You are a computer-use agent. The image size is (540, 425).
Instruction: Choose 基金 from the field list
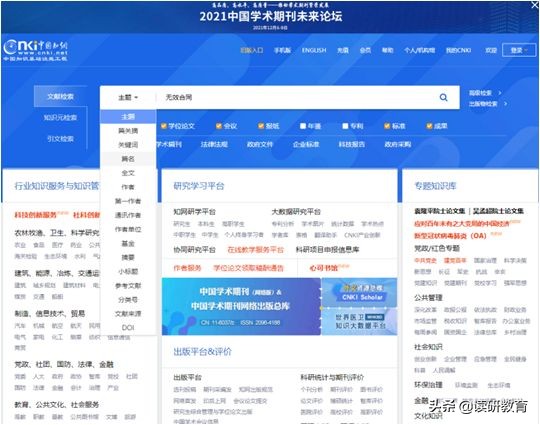pos(128,243)
